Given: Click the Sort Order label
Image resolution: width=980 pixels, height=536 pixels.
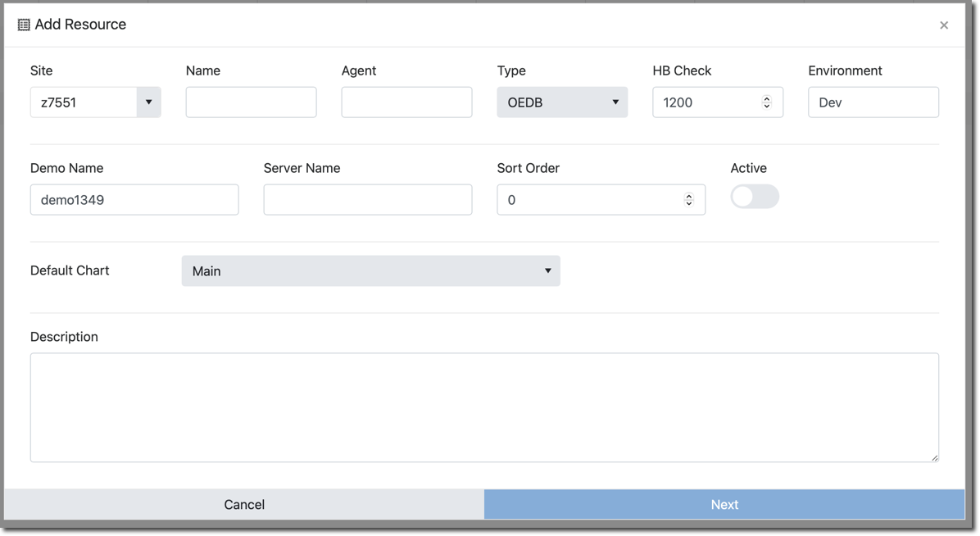Looking at the screenshot, I should [x=529, y=168].
